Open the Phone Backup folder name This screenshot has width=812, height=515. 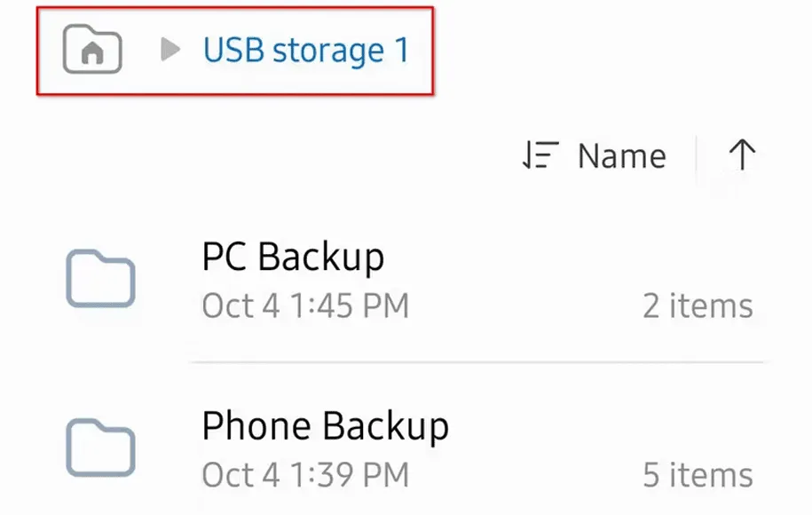(x=325, y=426)
